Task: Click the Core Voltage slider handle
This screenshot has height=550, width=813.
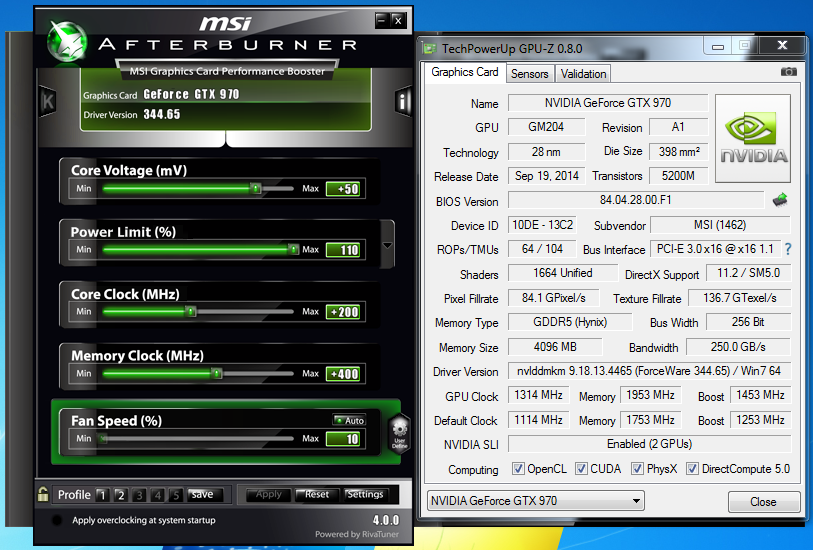Action: tap(256, 189)
